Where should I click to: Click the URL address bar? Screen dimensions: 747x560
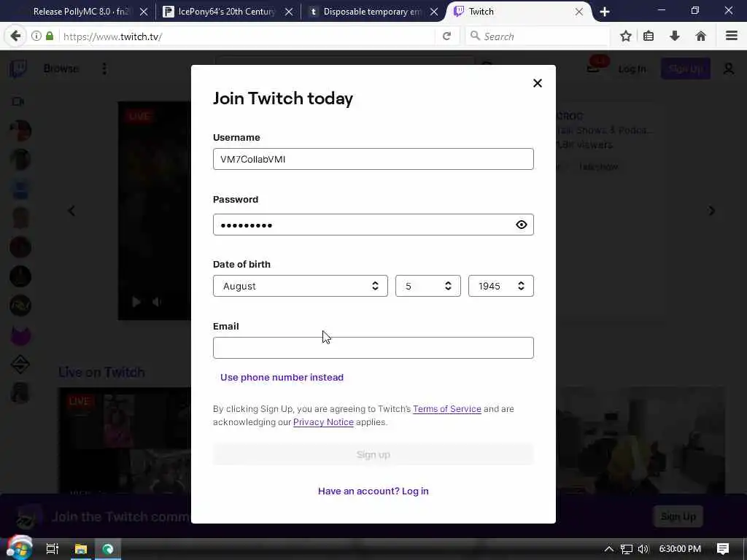[x=248, y=36]
